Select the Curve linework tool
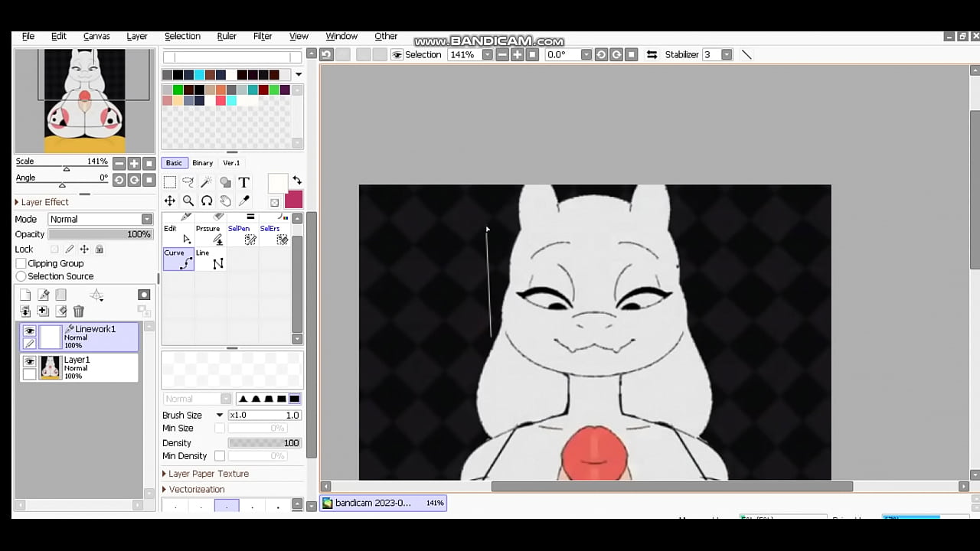 pyautogui.click(x=178, y=259)
